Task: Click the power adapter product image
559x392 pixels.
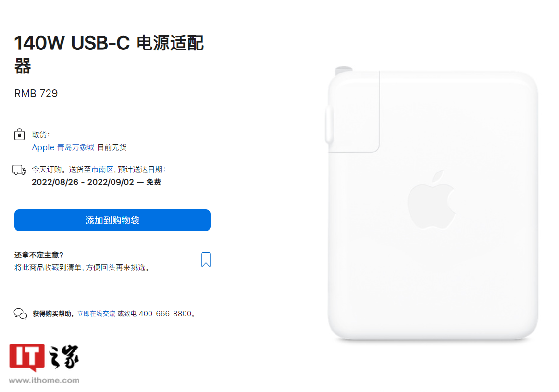Action: coord(433,203)
